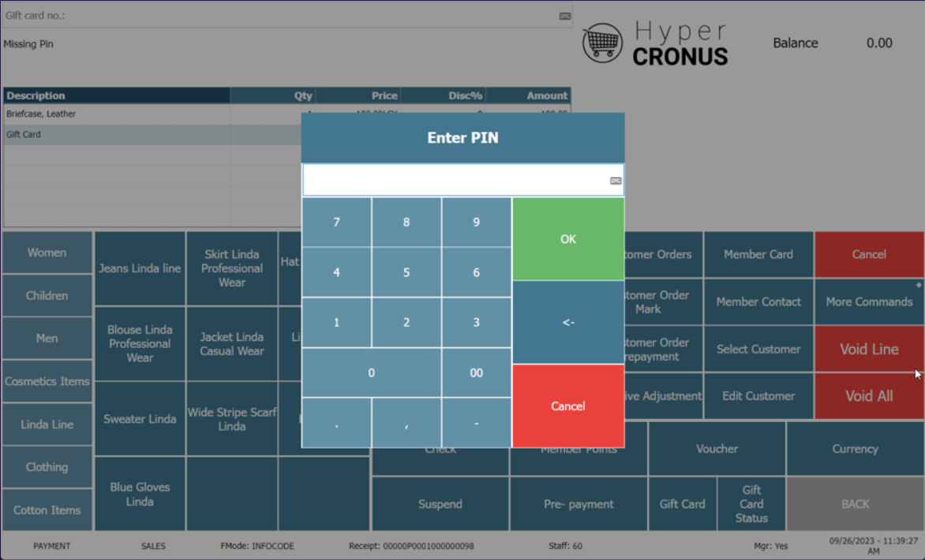Viewport: 925px width, 560px height.
Task: Expand More Commands menu
Action: coord(869,301)
